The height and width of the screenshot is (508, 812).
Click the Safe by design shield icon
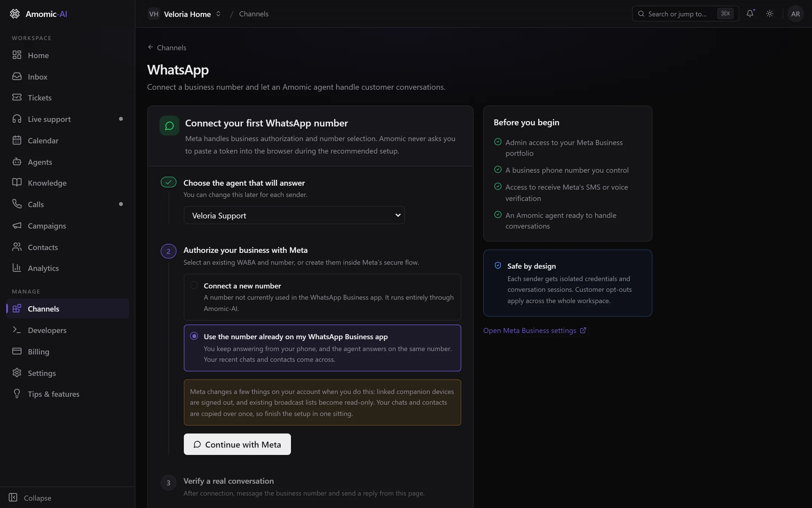498,265
